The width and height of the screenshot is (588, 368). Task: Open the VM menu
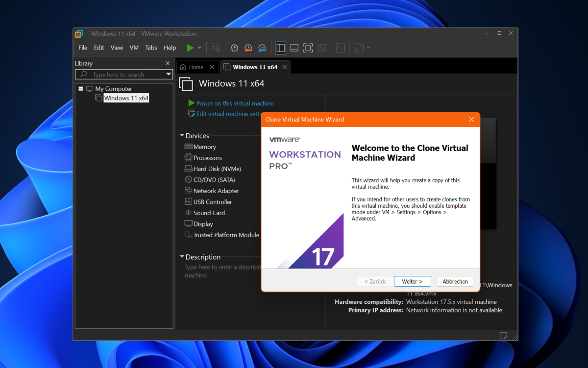click(134, 48)
